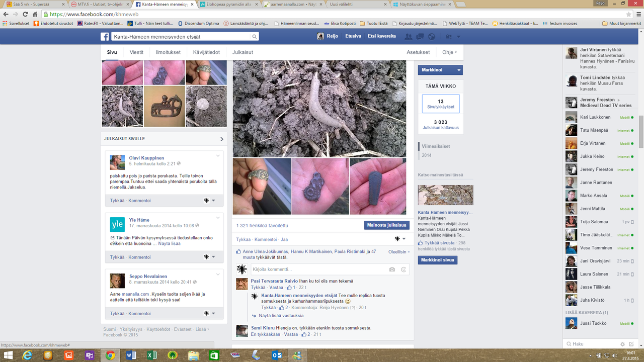644x362 pixels.
Task: Open page identity selector beside Jaa
Action: 399,239
